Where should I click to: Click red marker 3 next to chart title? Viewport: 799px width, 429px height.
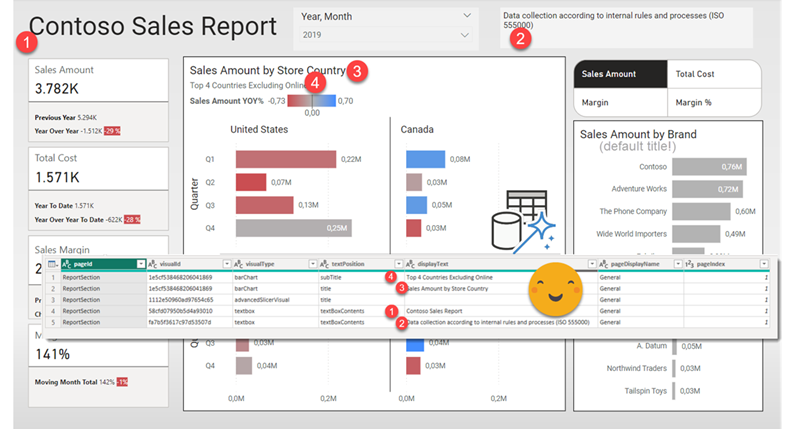point(358,70)
